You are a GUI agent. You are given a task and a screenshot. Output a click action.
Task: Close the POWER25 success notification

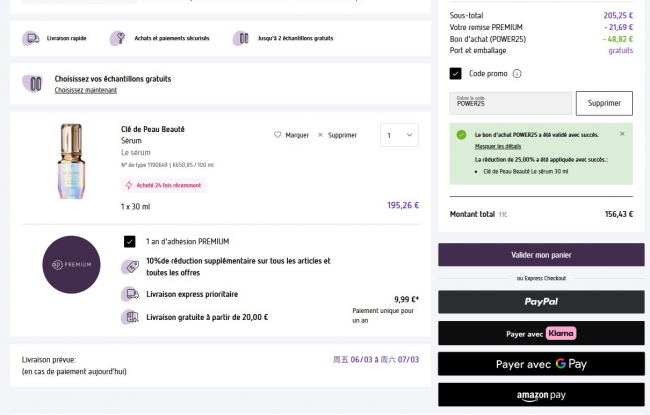tap(622, 133)
